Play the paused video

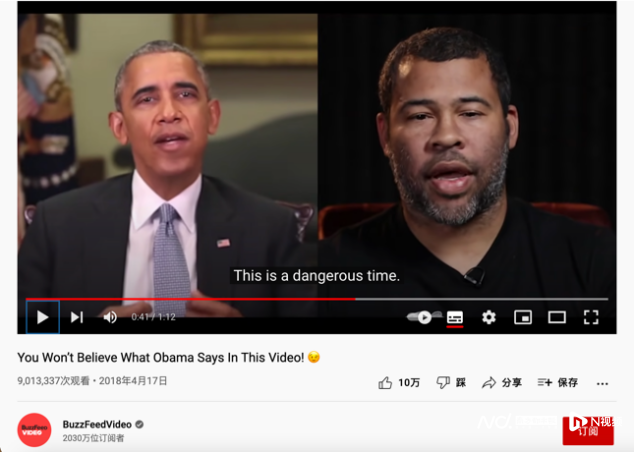[42, 317]
